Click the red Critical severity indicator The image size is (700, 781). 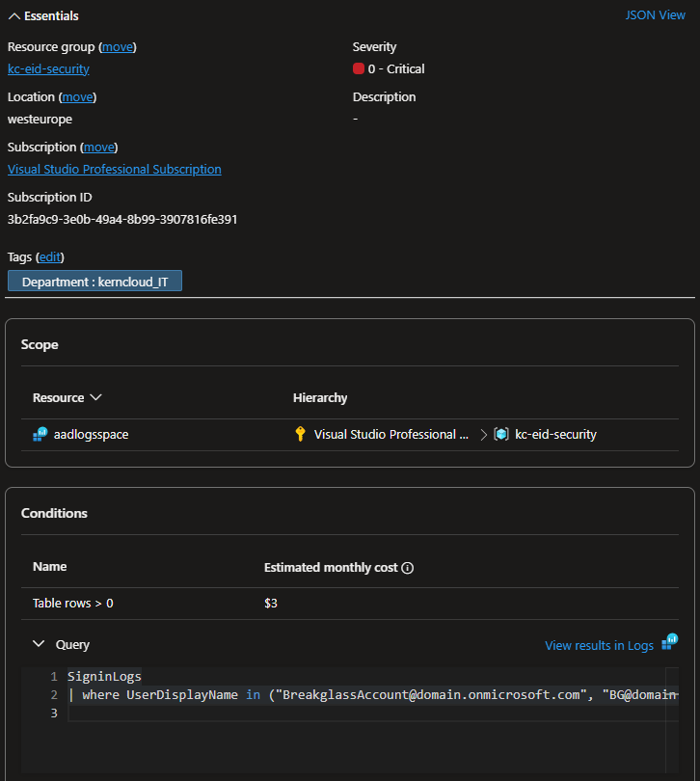click(359, 69)
